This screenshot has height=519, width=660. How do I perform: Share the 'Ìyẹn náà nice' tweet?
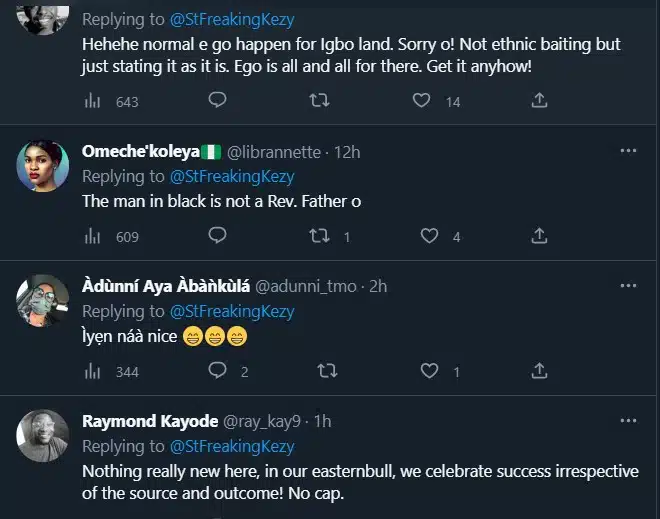coord(538,371)
